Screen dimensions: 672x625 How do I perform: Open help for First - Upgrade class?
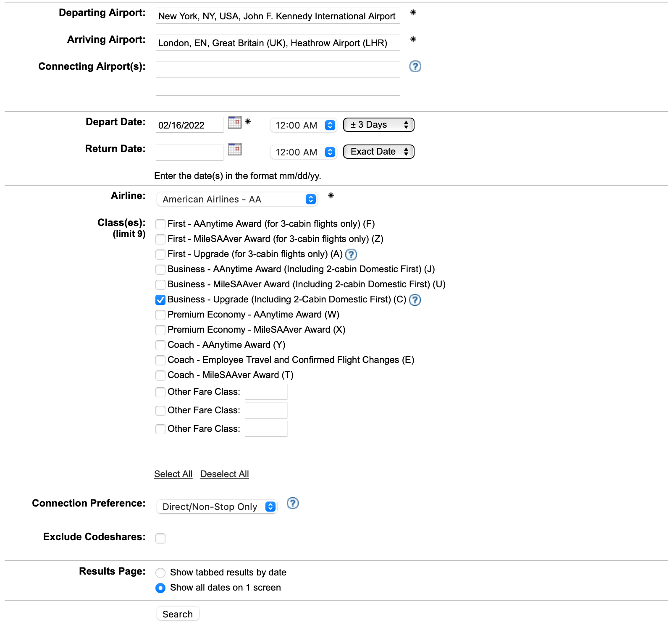[352, 255]
